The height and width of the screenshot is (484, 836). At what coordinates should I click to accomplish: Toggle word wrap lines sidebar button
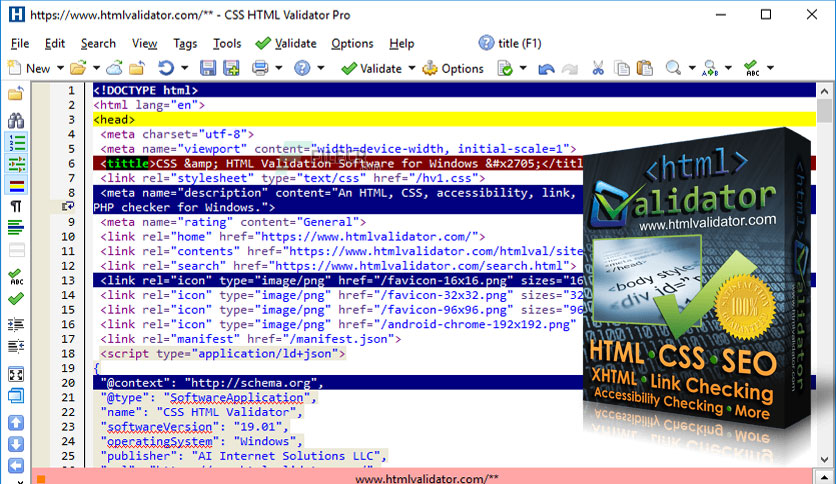click(16, 228)
